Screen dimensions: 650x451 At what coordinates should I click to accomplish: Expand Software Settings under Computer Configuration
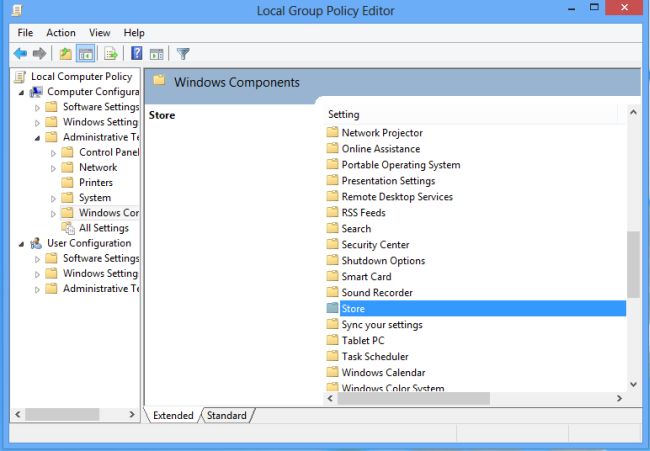(x=37, y=108)
